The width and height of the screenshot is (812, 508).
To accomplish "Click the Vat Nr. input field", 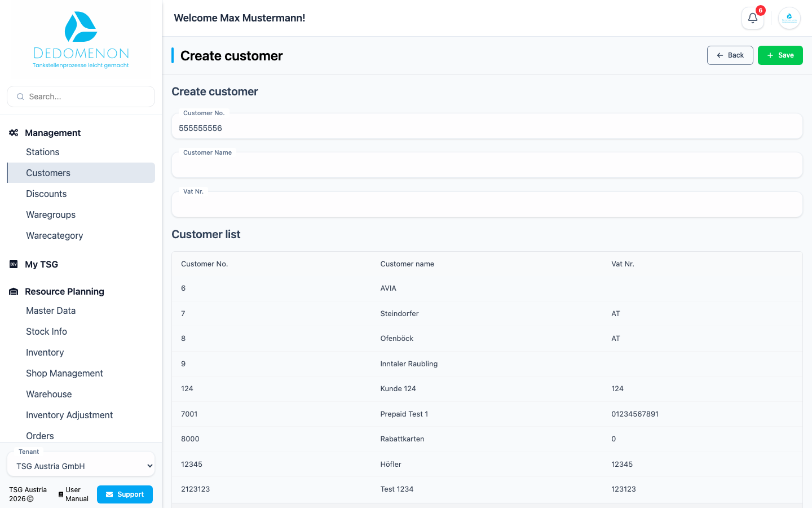I will 487,204.
